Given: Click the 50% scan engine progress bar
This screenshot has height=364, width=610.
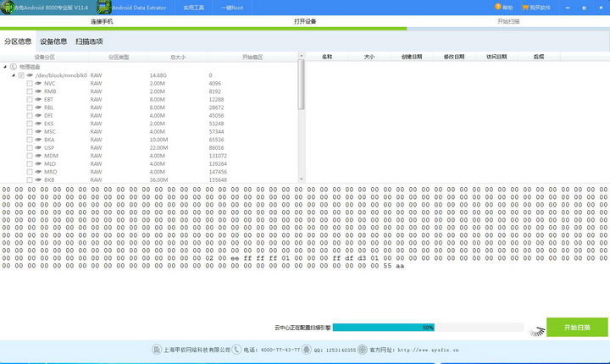Looking at the screenshot, I should pos(428,328).
